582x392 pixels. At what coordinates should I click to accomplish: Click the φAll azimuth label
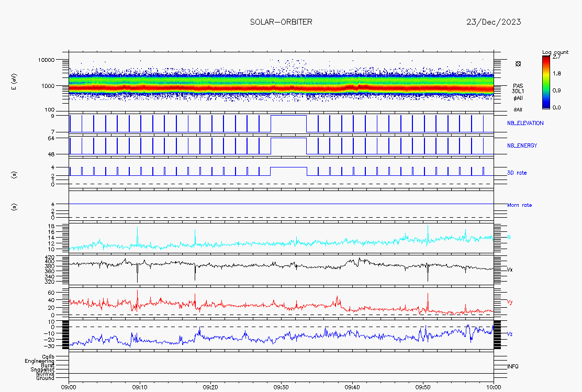coord(518,98)
